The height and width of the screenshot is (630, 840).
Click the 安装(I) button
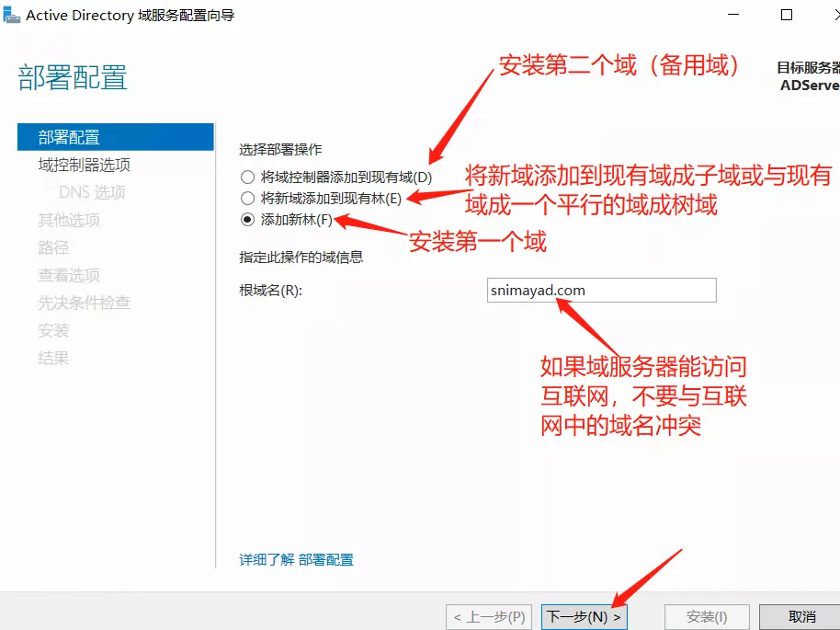pos(707,616)
